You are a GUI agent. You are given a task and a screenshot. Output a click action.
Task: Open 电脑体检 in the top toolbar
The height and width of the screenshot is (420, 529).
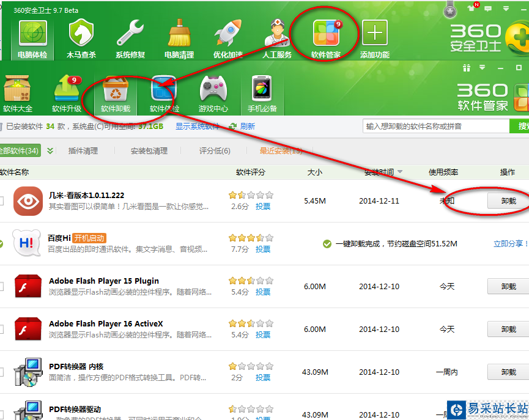pos(32,39)
